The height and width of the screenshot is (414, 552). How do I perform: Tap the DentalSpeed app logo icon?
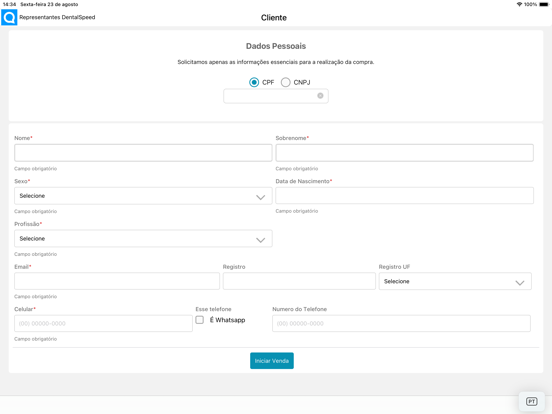(9, 17)
